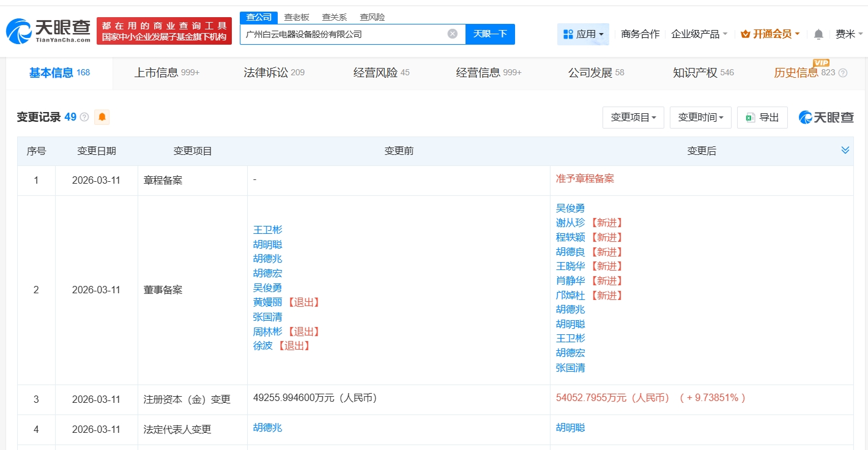Open the 变更时间 filter dropdown
The height and width of the screenshot is (450, 868).
coord(700,118)
